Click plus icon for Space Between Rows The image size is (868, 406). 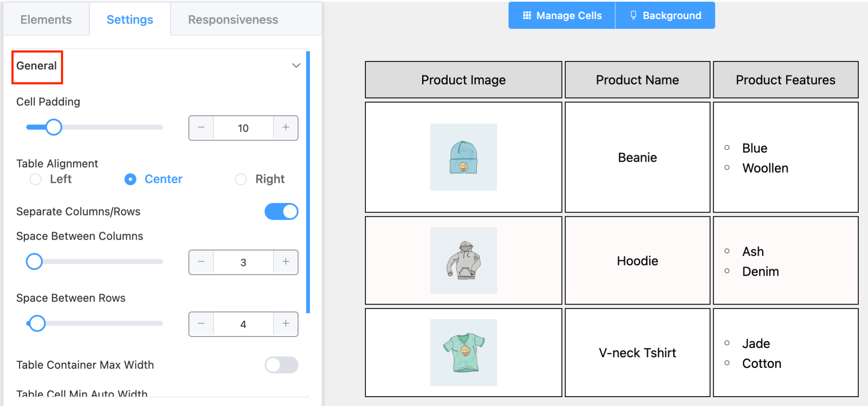(286, 324)
